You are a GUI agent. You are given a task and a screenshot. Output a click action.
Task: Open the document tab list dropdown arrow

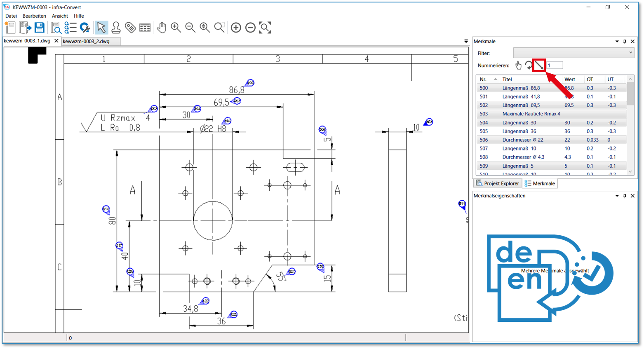(x=466, y=41)
